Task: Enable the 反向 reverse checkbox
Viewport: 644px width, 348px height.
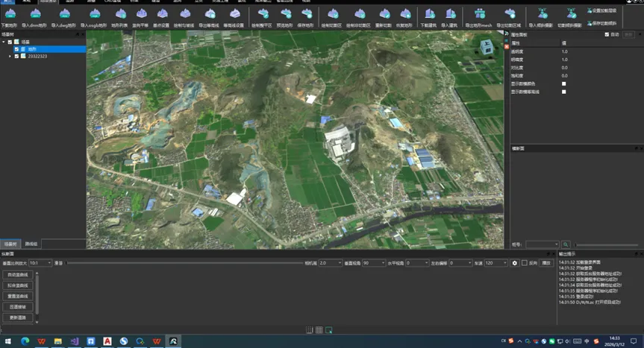Action: (525, 263)
